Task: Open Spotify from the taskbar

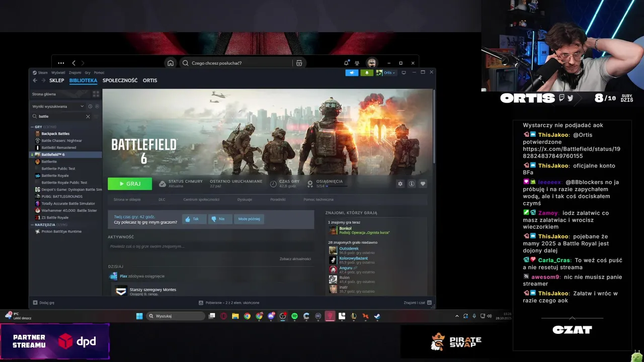Action: pyautogui.click(x=294, y=316)
